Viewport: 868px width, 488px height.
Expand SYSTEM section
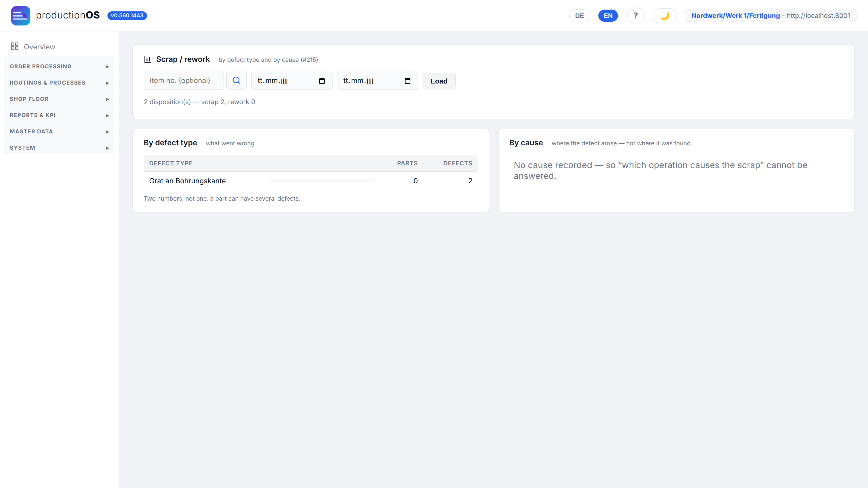coord(59,148)
